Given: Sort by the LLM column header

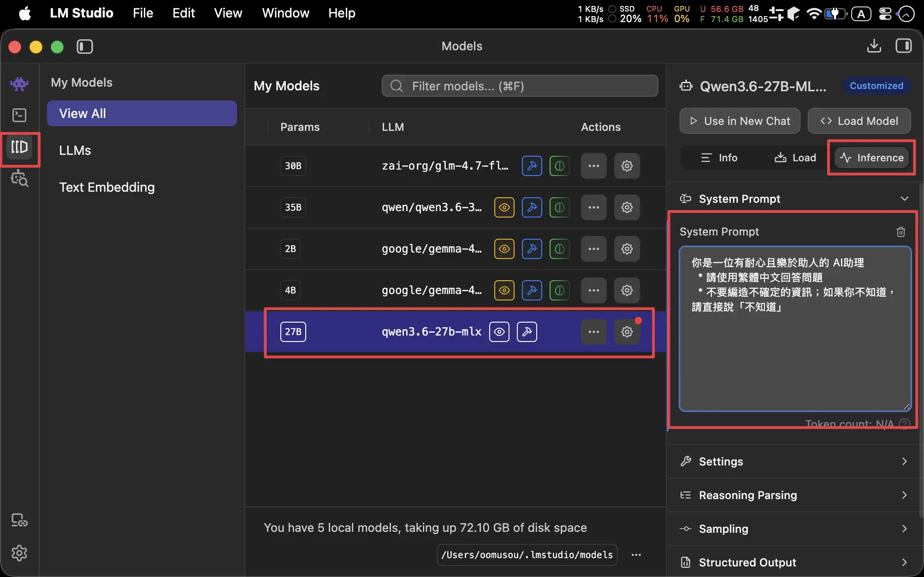Looking at the screenshot, I should [393, 127].
